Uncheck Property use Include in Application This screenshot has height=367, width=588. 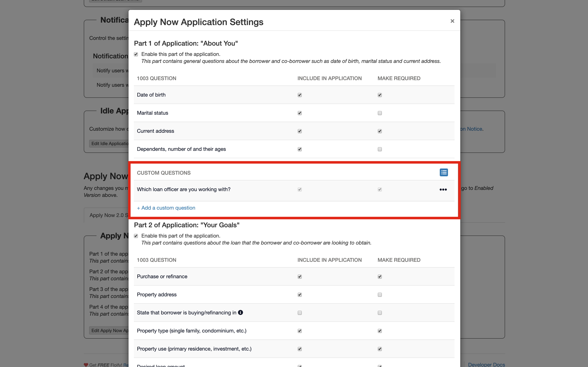coord(300,349)
